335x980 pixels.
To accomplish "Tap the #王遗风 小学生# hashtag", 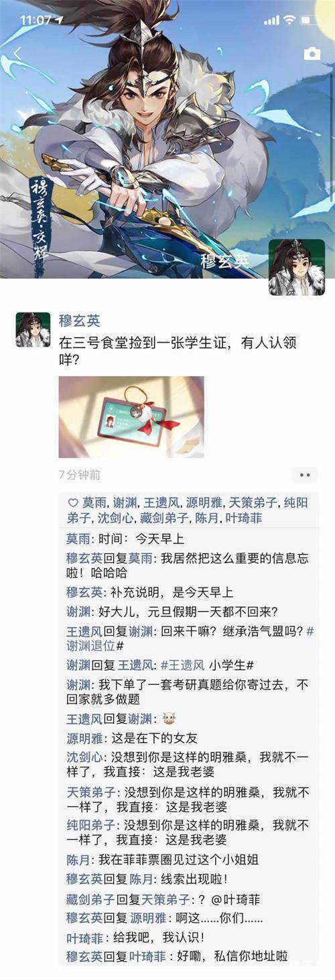I will coord(200,665).
